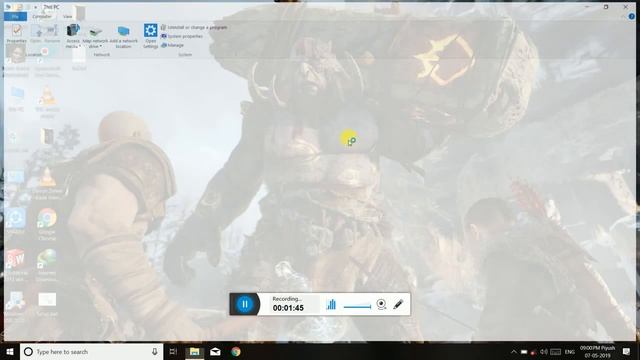
Task: Click the ENG language indicator
Action: tap(570, 352)
